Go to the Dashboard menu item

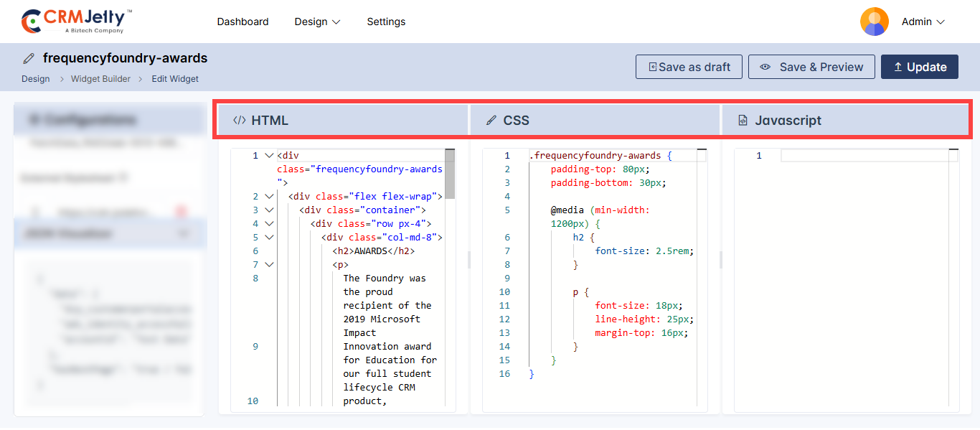(242, 22)
